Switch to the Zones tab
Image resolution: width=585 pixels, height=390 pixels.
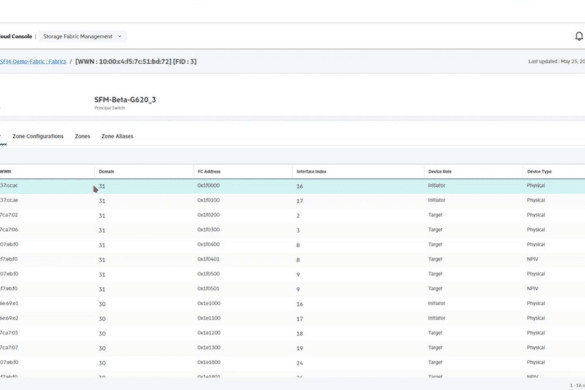82,136
